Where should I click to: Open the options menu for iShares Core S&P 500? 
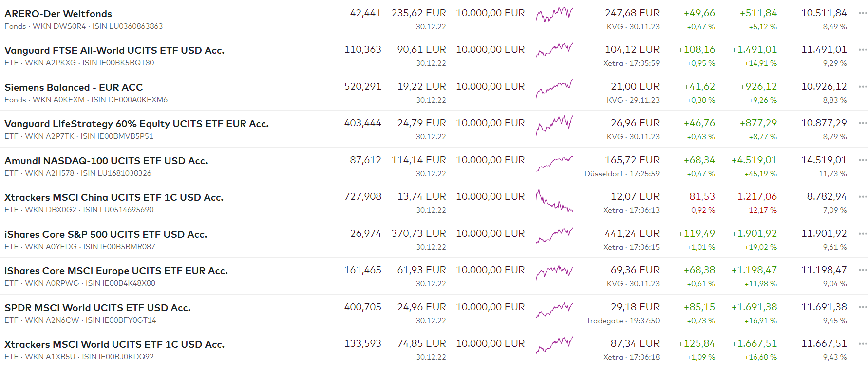(862, 234)
